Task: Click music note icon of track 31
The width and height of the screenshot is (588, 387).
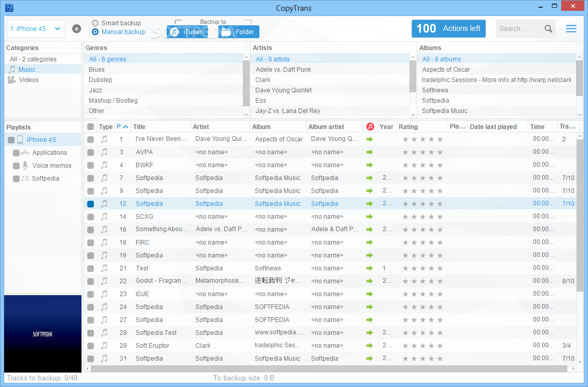Action: 104,359
